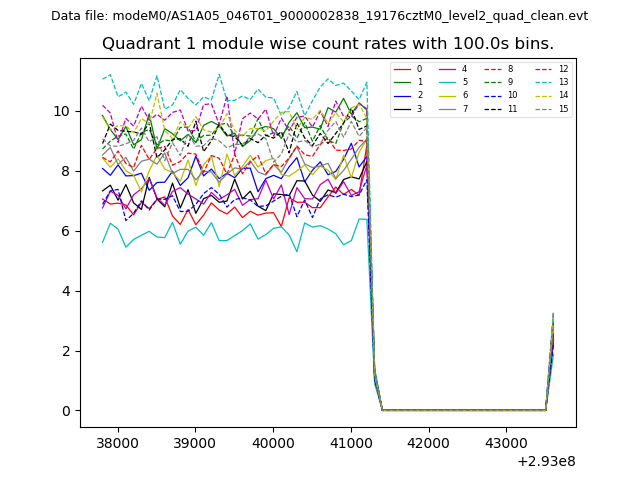Click the y-axis tick label 0
Screen dimensions: 640x480
(68, 411)
